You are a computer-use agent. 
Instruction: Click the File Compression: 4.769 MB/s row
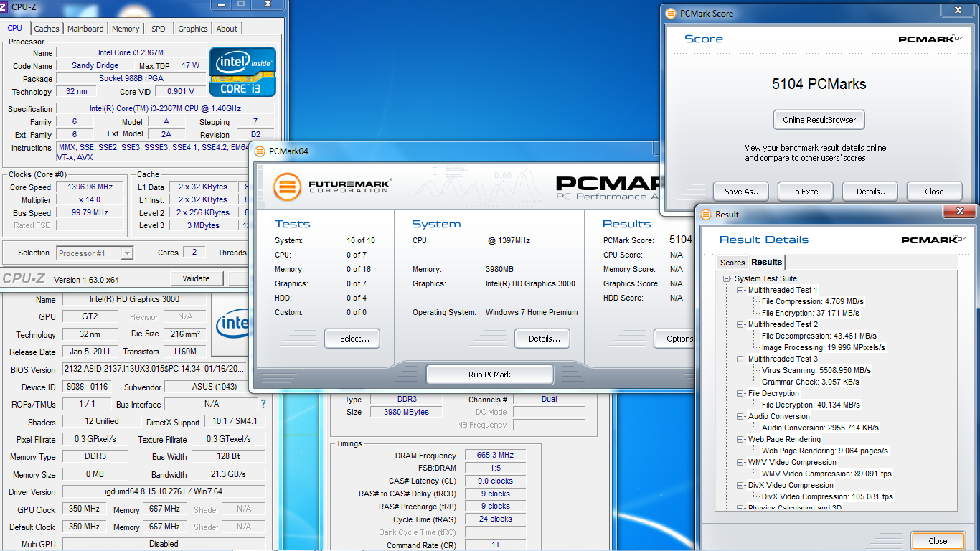coord(813,301)
